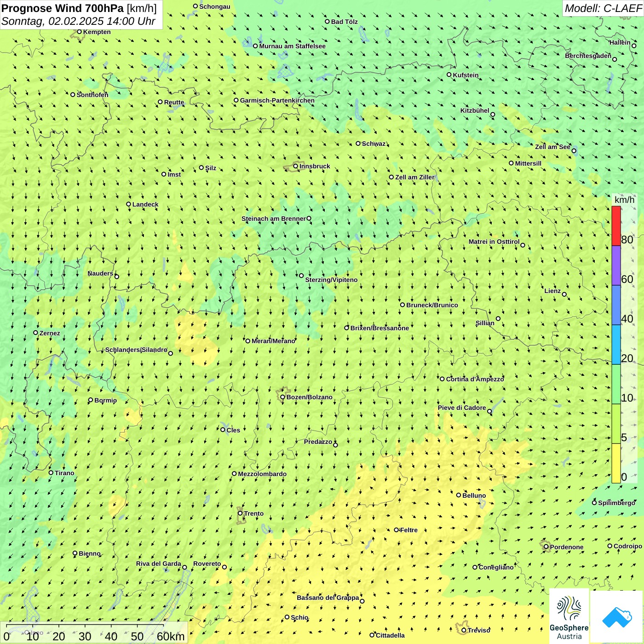This screenshot has width=644, height=644.
Task: Click the Brixen/Bressanone label
Action: pos(379,328)
